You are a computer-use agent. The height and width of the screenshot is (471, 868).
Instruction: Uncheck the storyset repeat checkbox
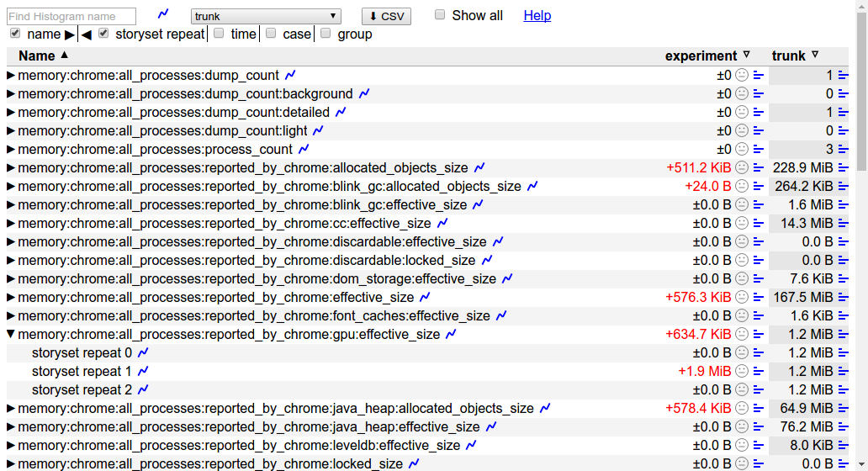tap(103, 33)
